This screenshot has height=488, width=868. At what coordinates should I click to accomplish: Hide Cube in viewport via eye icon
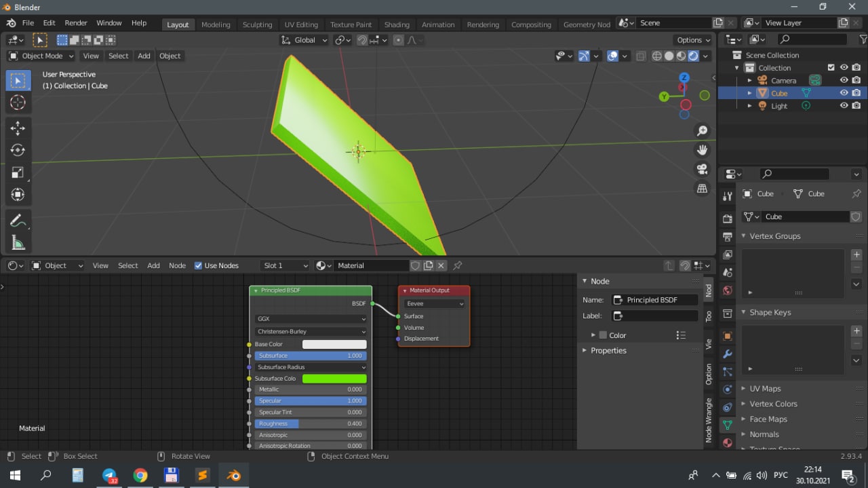(x=844, y=93)
